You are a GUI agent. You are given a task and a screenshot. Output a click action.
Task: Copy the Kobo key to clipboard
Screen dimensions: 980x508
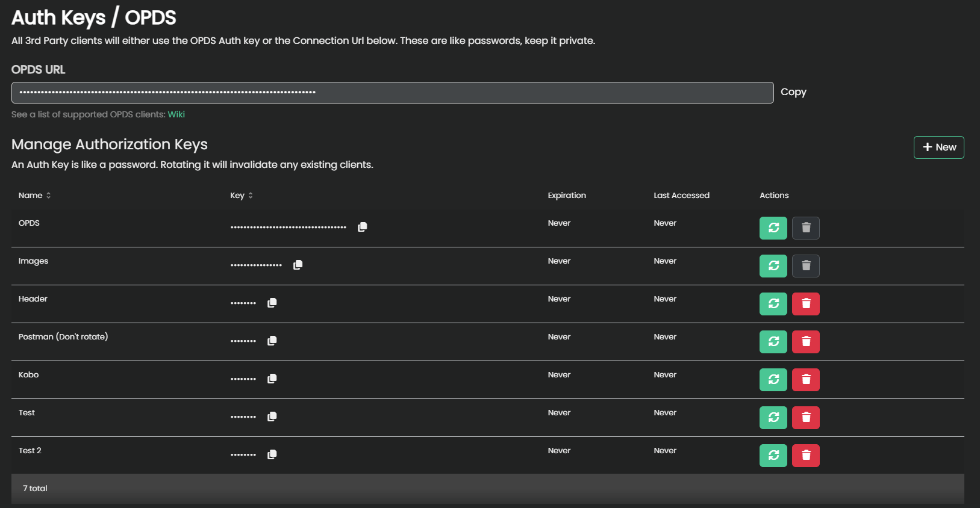click(x=272, y=379)
